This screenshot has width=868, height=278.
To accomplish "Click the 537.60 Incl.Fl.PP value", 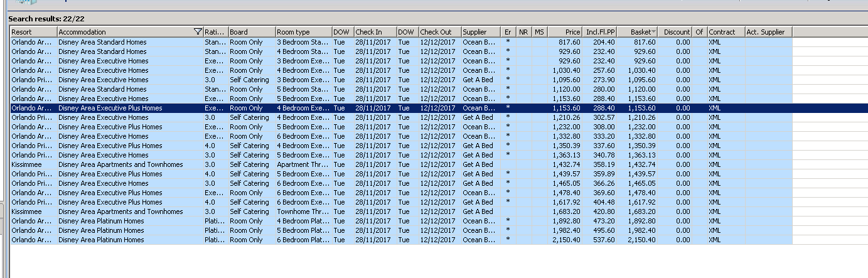I will coord(603,240).
